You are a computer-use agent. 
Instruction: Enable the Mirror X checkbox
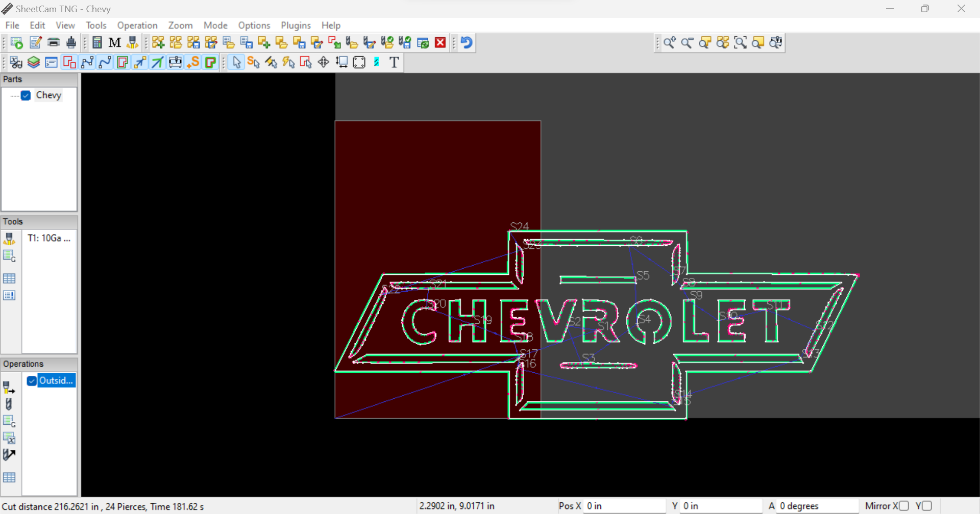pos(904,506)
